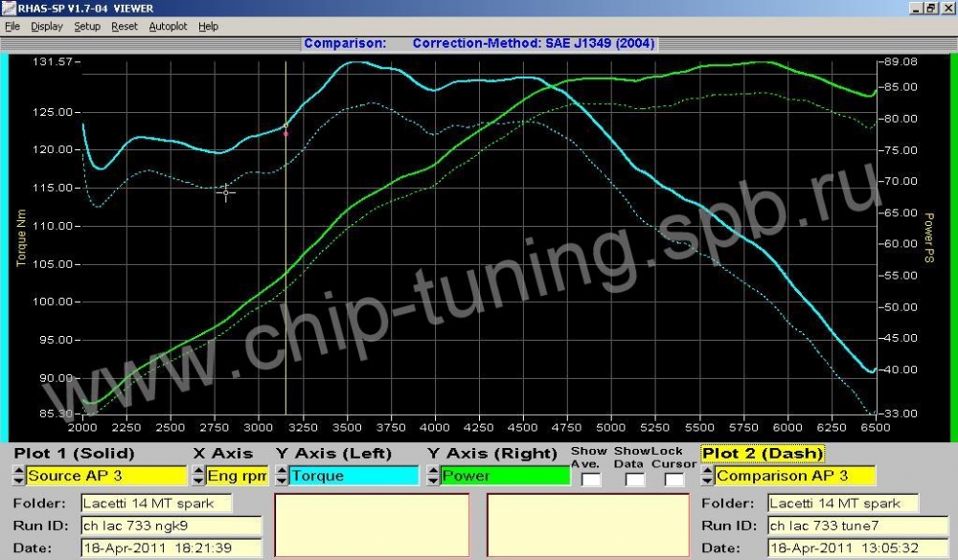The height and width of the screenshot is (560, 958).
Task: Select the cyan Torque Y axis field
Action: (x=354, y=475)
